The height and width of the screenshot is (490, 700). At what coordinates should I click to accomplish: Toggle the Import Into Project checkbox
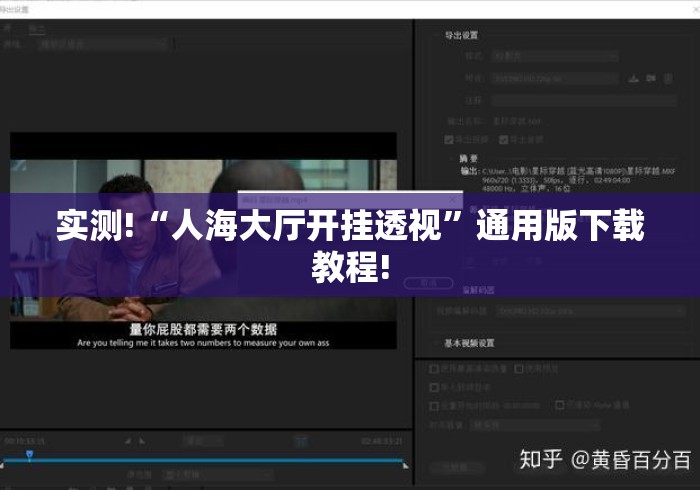tap(433, 387)
